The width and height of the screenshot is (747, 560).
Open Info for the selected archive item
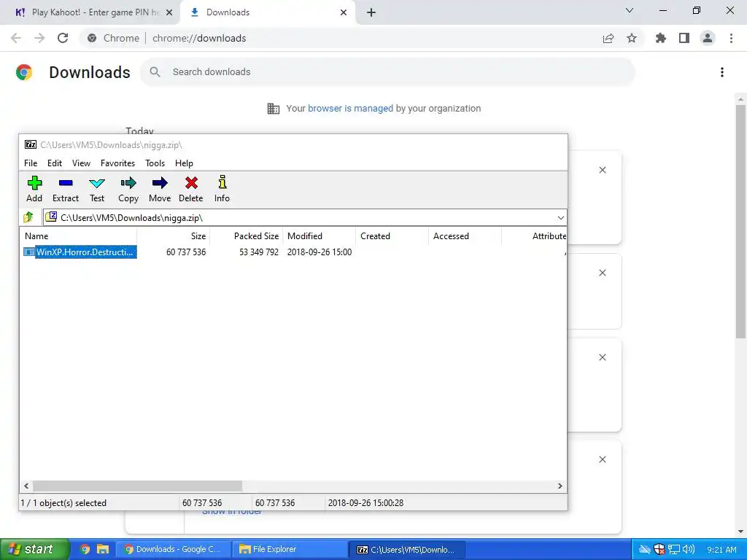tap(222, 189)
